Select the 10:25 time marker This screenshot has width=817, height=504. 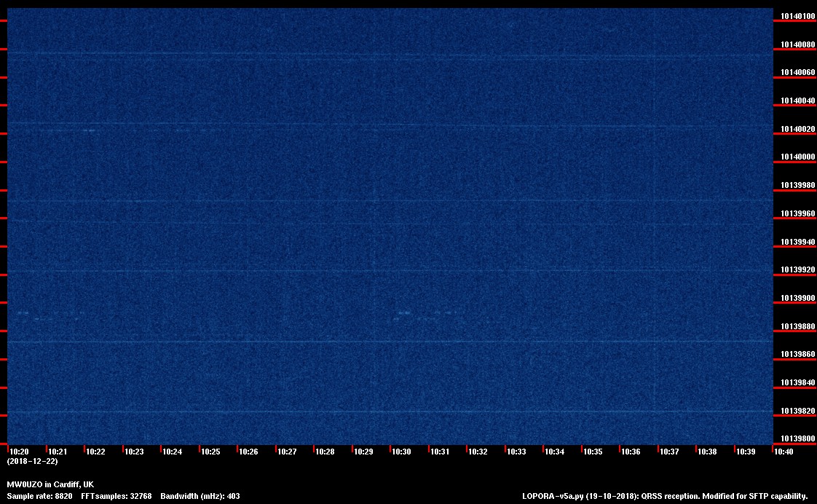(210, 452)
